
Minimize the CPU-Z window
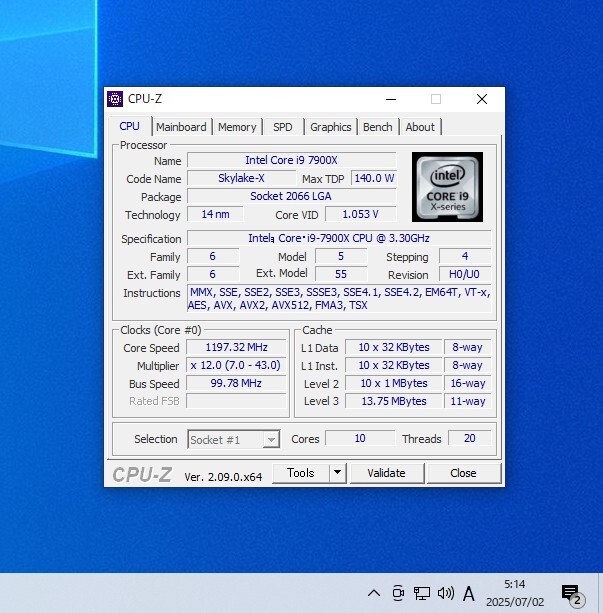pyautogui.click(x=391, y=99)
